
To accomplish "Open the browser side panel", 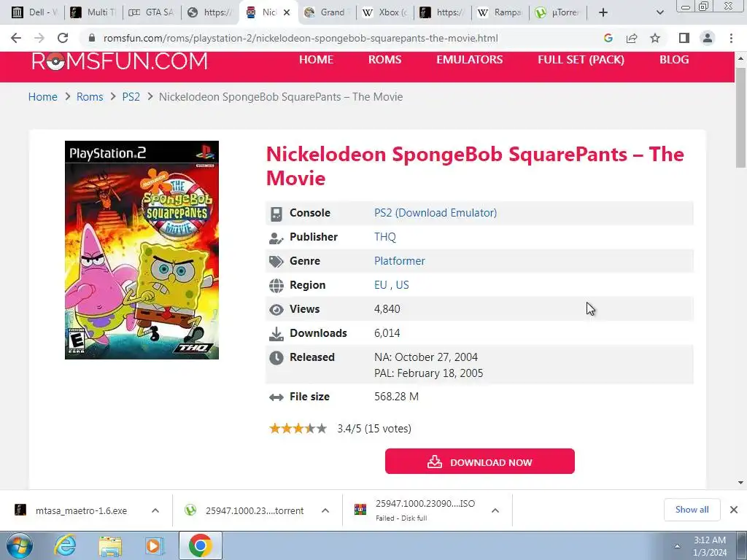I will (684, 38).
